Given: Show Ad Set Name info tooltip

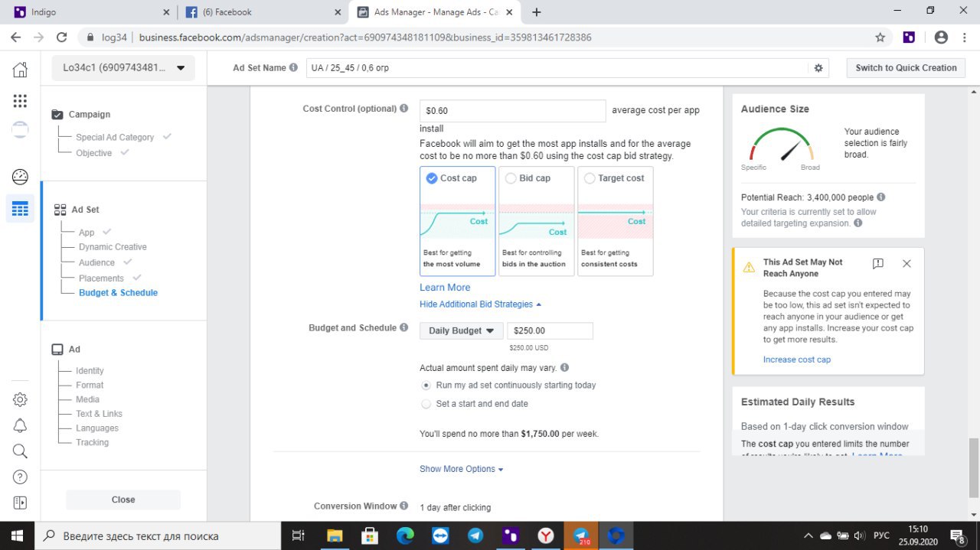Looking at the screenshot, I should pyautogui.click(x=293, y=67).
